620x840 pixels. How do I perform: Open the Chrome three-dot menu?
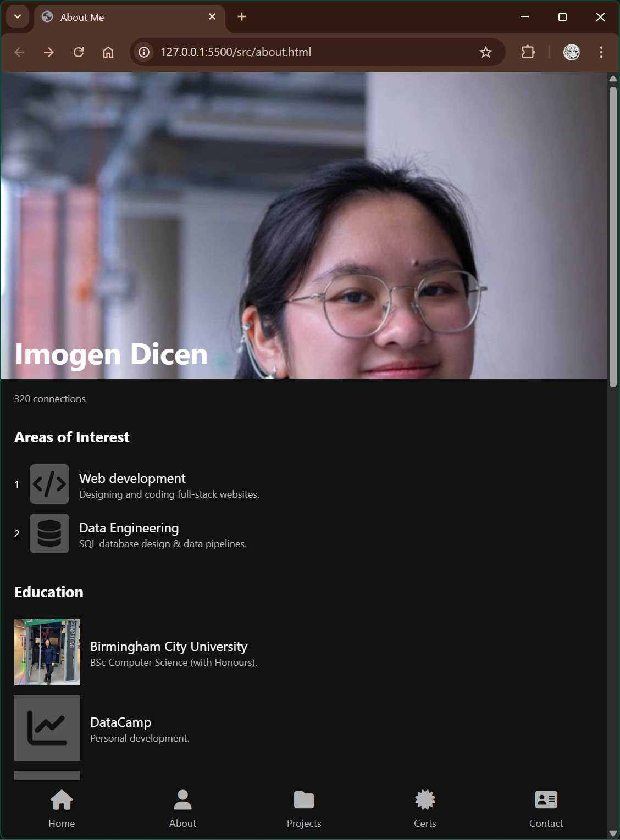pos(601,52)
